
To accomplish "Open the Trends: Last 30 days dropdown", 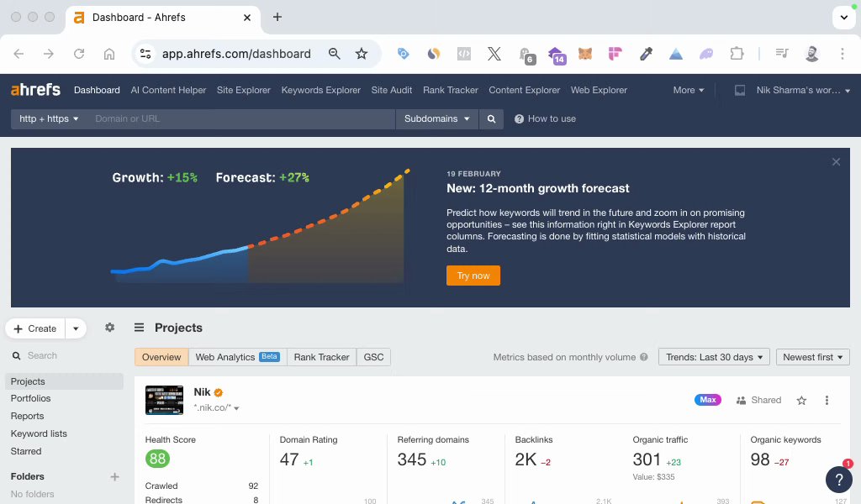I will point(714,357).
